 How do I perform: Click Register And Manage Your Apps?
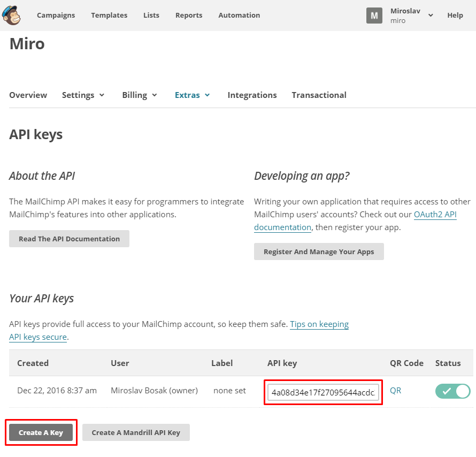[319, 252]
